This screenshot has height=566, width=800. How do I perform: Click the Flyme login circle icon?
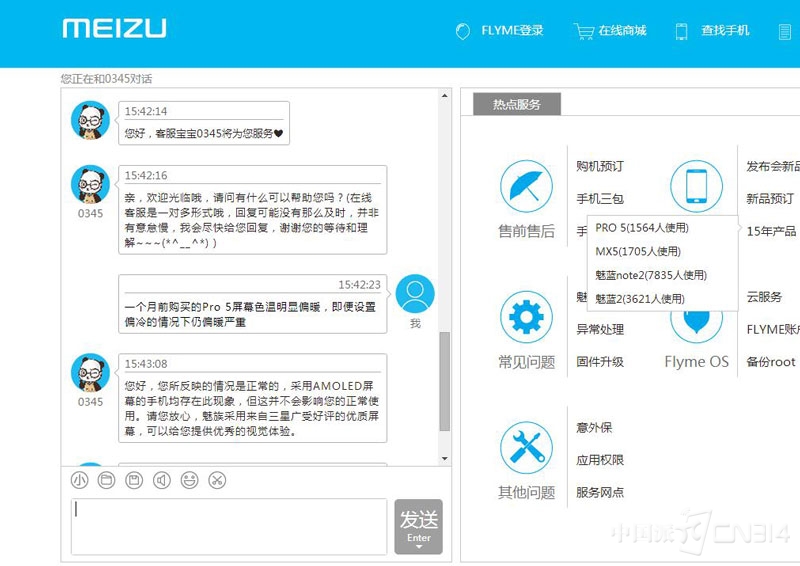(463, 31)
